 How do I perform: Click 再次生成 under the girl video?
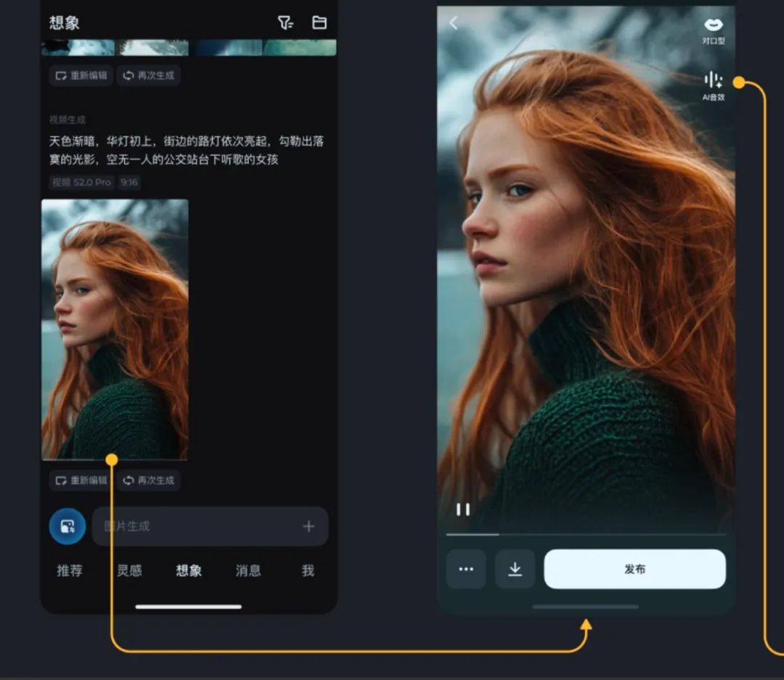point(148,480)
